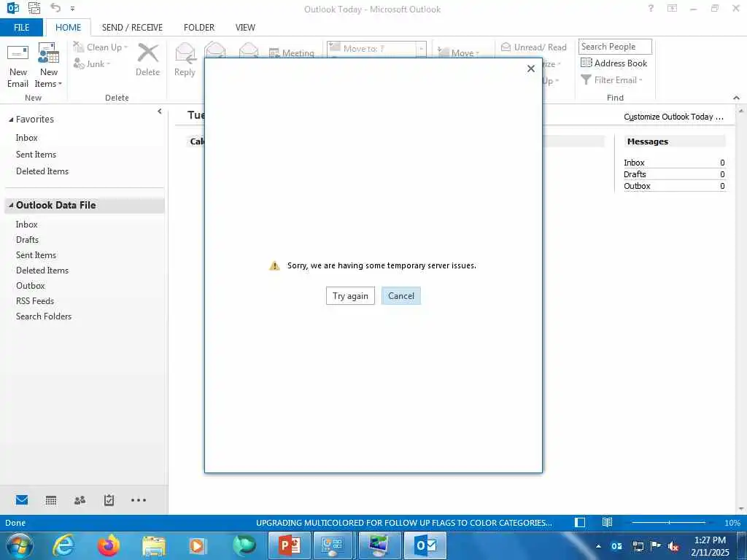Open the Filter Email dropdown
Image resolution: width=747 pixels, height=560 pixels.
[612, 80]
